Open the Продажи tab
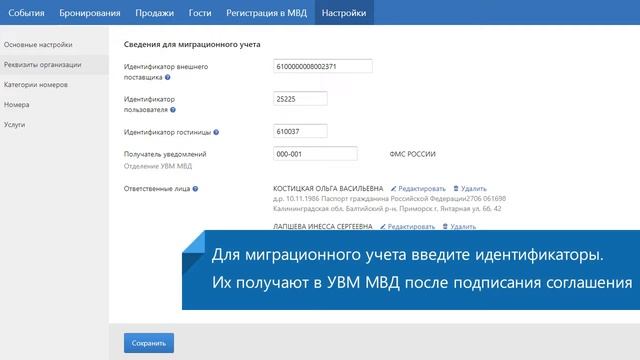Image resolution: width=640 pixels, height=360 pixels. (x=154, y=13)
